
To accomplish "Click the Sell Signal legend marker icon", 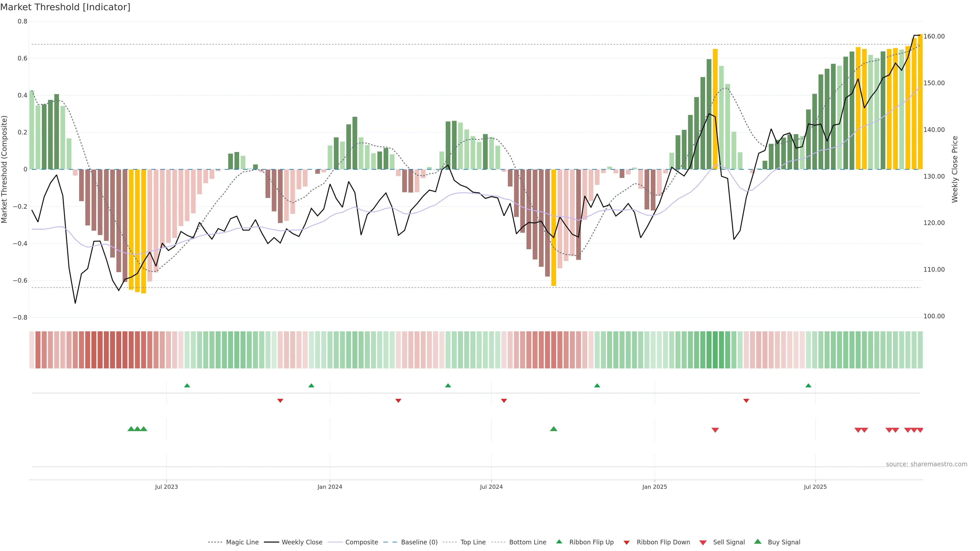I will click(x=703, y=542).
